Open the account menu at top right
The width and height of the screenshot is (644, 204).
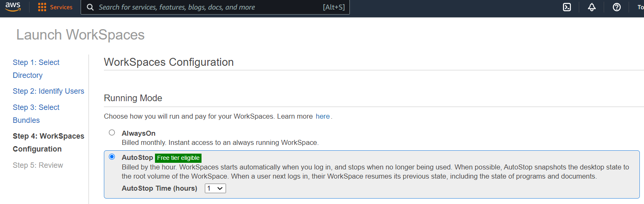(x=640, y=7)
